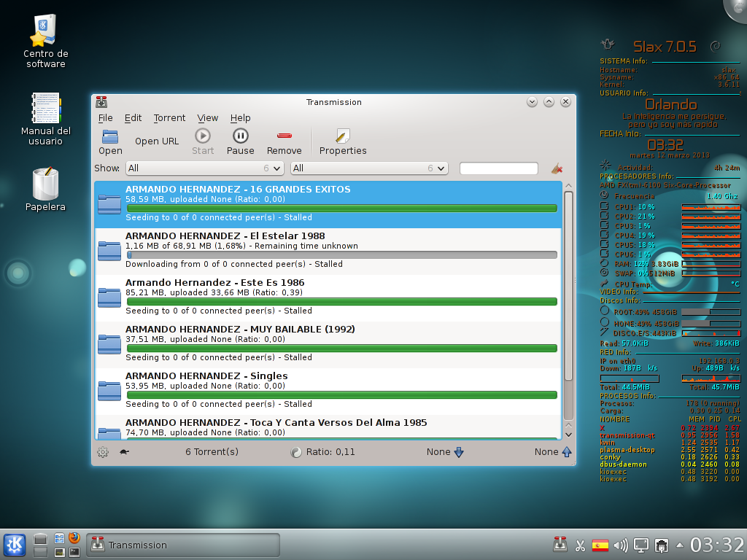Expand the Show status filter dropdown
Viewport: 747px width, 560px height.
click(205, 168)
